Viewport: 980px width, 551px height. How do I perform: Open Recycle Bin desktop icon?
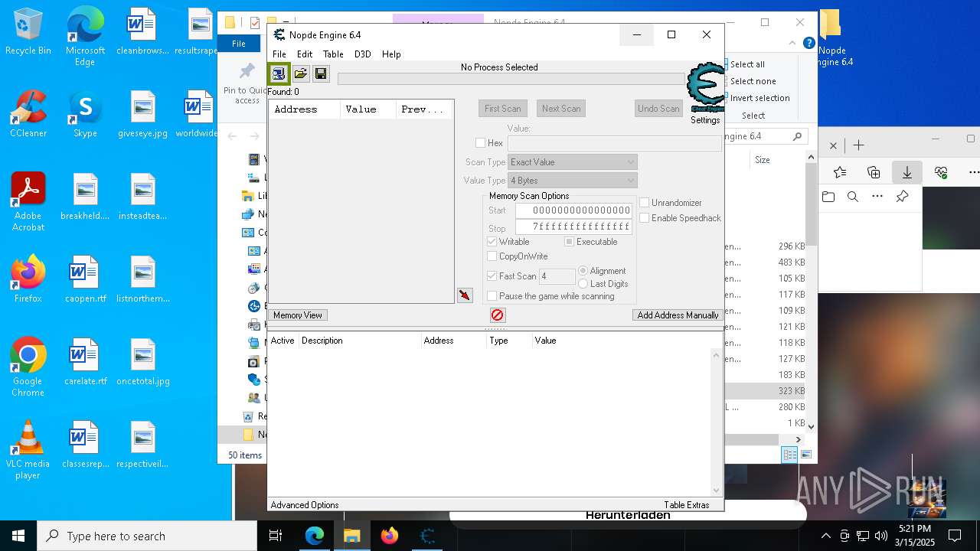(28, 32)
